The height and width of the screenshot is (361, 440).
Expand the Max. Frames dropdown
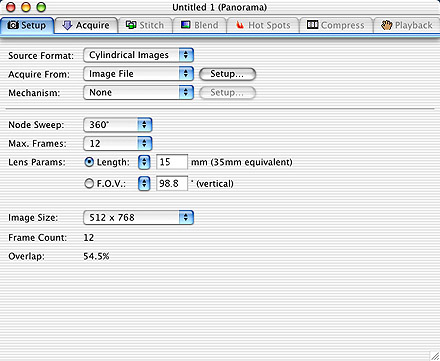point(118,143)
